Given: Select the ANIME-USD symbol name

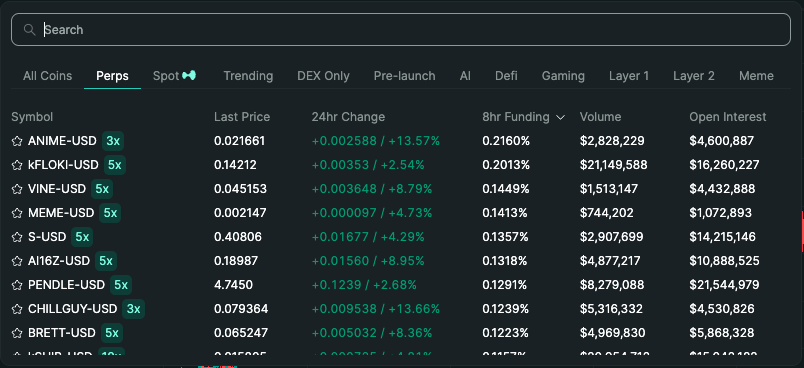Looking at the screenshot, I should (x=62, y=141).
